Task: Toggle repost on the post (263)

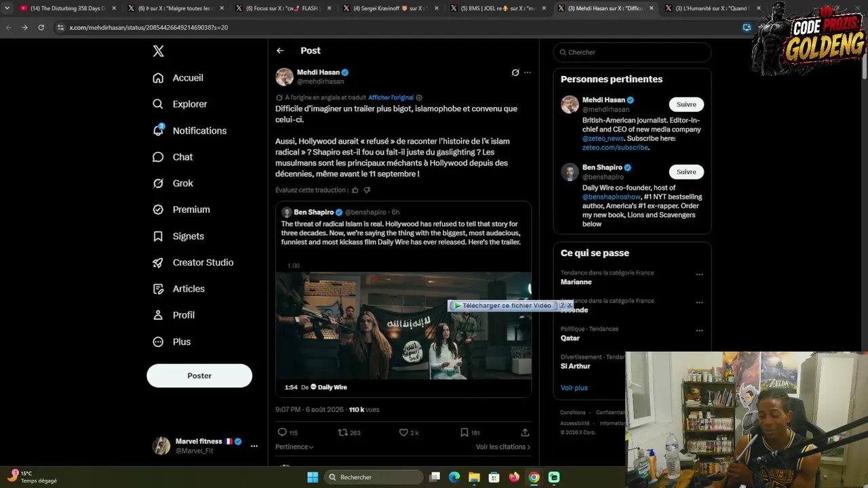Action: click(x=343, y=432)
